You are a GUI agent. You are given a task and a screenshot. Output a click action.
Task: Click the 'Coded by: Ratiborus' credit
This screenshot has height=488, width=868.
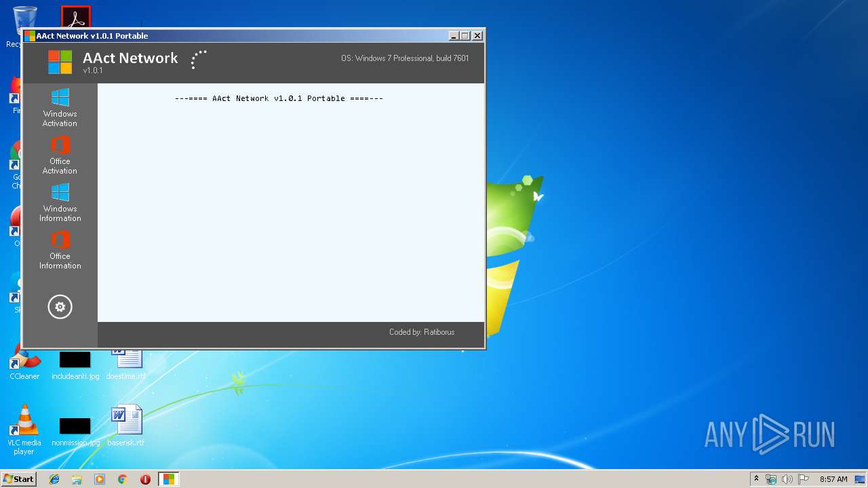(x=422, y=332)
